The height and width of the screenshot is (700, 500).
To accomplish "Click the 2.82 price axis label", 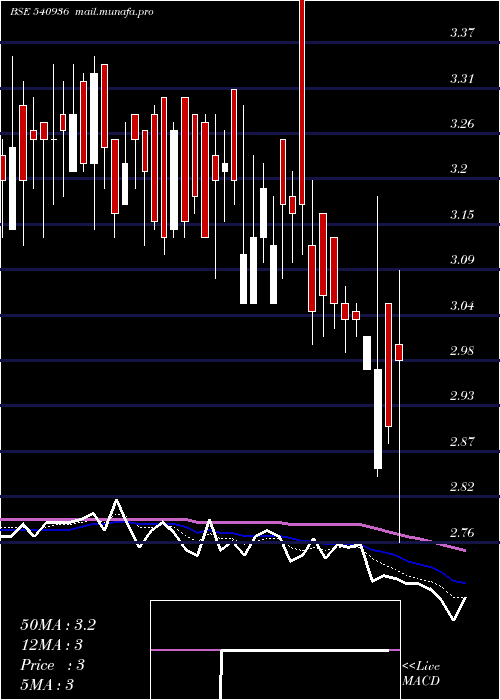I will click(x=462, y=486).
